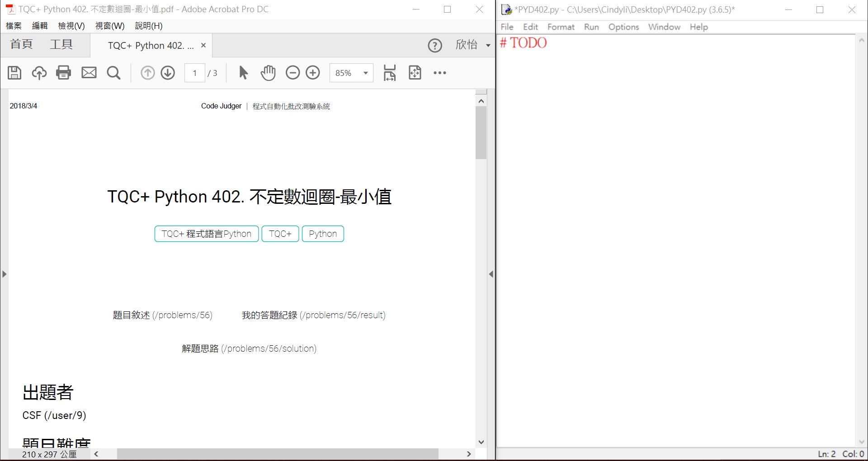868x461 pixels.
Task: Activate the Hand pan tool
Action: coord(268,73)
